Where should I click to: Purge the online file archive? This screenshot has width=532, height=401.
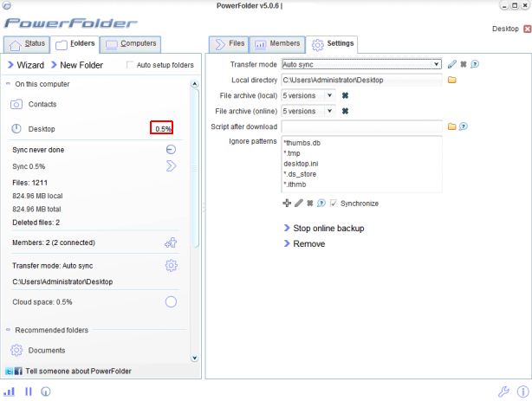pyautogui.click(x=345, y=111)
